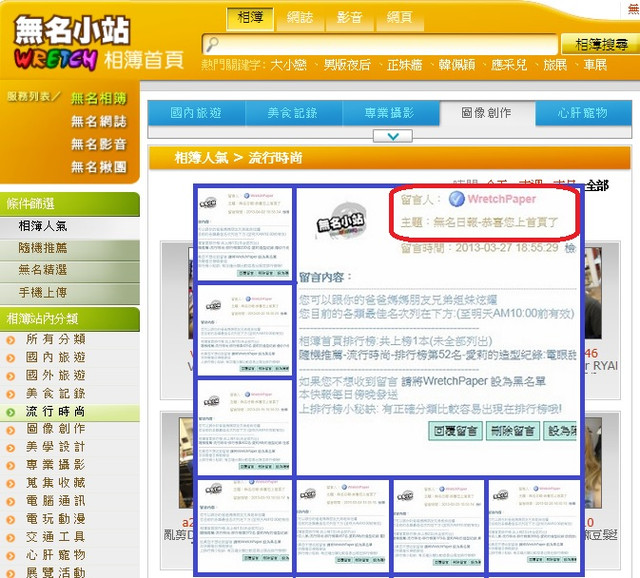Screen dimensions: 640x578
Task: Click the orange bullet icon beside 所有分類
Action: point(11,340)
